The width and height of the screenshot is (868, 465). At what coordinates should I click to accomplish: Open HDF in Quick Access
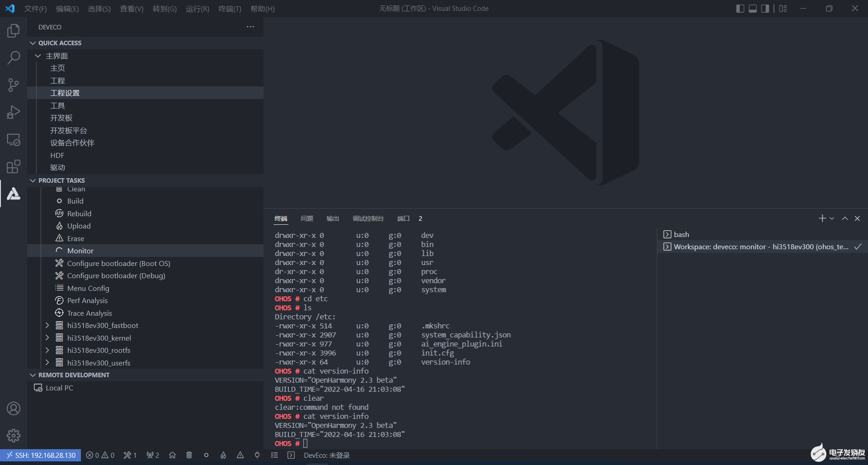click(x=145, y=155)
